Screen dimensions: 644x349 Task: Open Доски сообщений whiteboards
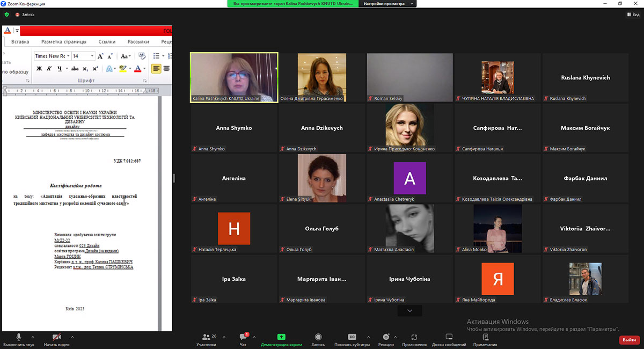tap(449, 340)
